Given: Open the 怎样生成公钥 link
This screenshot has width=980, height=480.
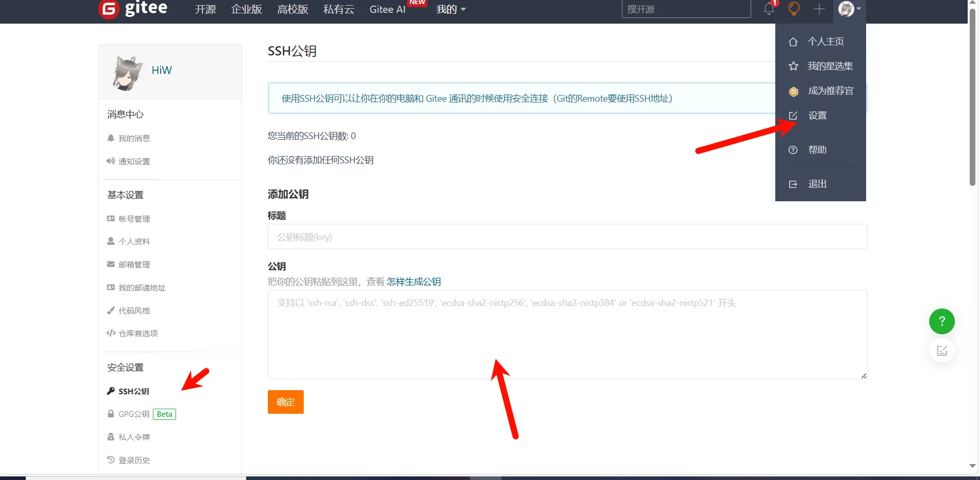Looking at the screenshot, I should tap(414, 281).
